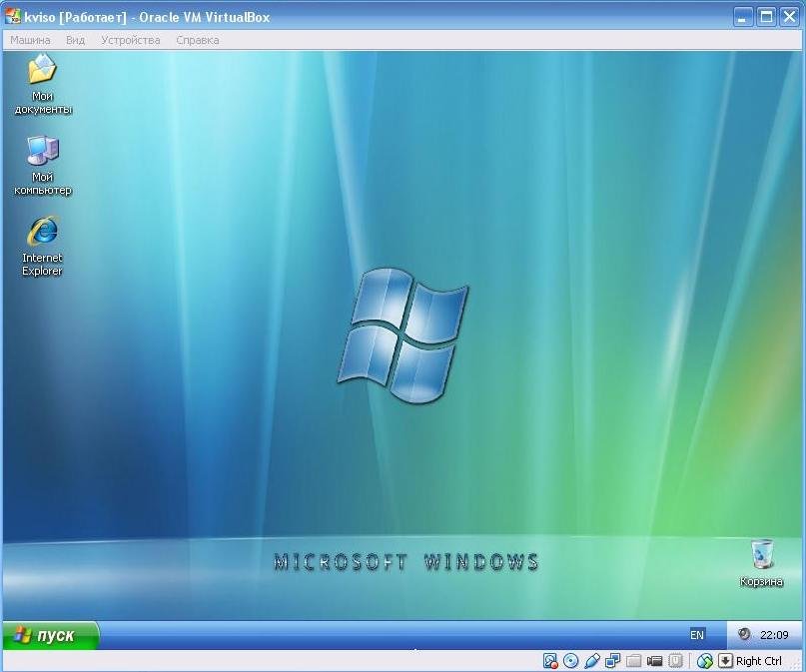This screenshot has height=672, width=806.
Task: Click the mouse integration status icon
Action: tap(705, 660)
